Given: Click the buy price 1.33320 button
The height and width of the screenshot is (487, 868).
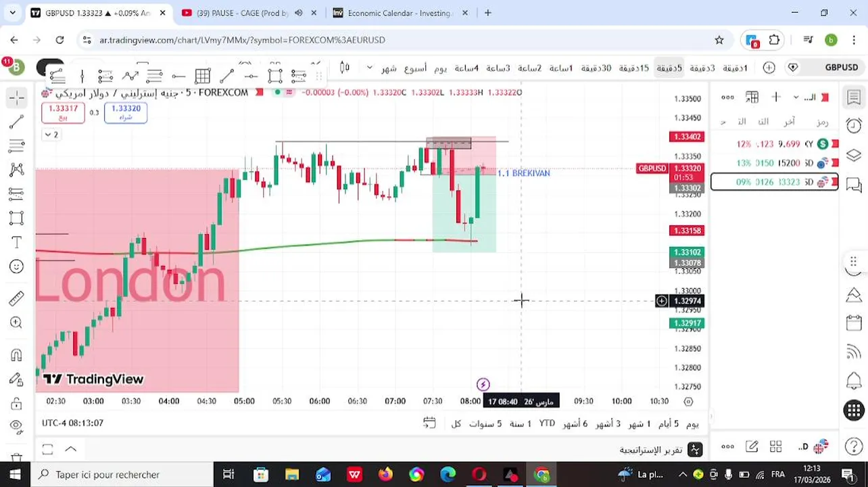Looking at the screenshot, I should click(x=126, y=112).
